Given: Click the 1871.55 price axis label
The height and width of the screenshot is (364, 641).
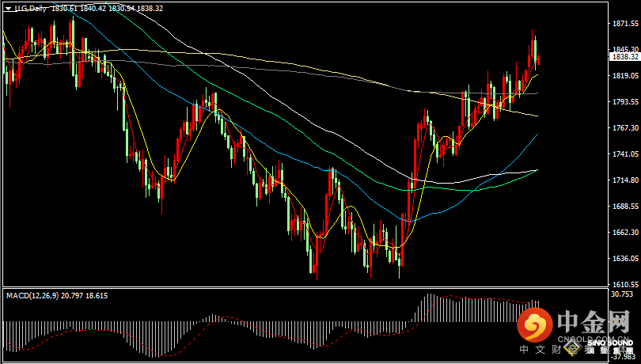Looking at the screenshot, I should [624, 25].
